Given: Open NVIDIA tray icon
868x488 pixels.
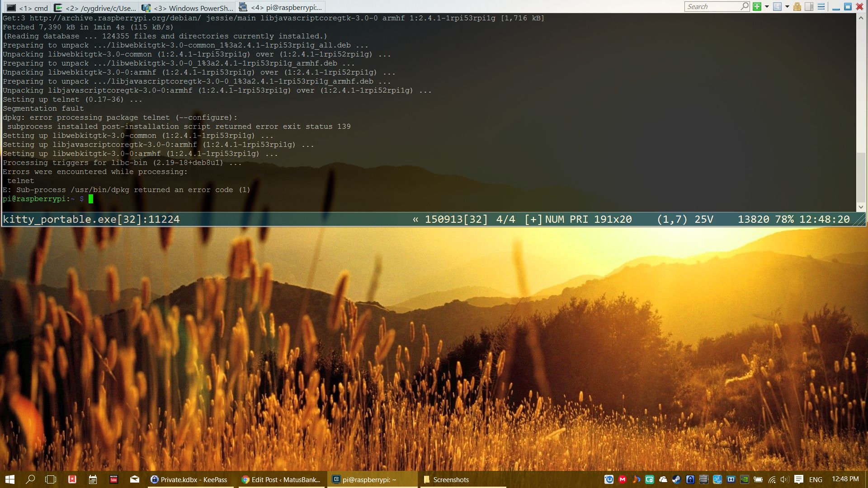Looking at the screenshot, I should [x=745, y=479].
